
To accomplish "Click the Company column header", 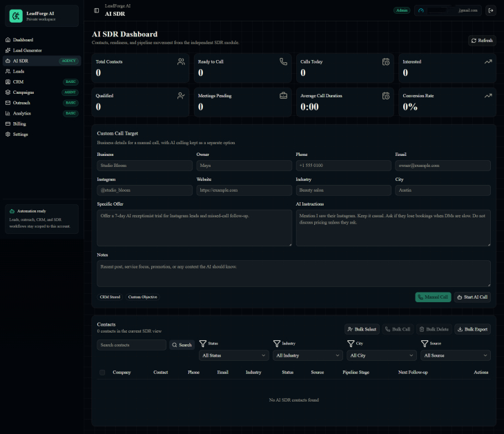I will 122,373.
